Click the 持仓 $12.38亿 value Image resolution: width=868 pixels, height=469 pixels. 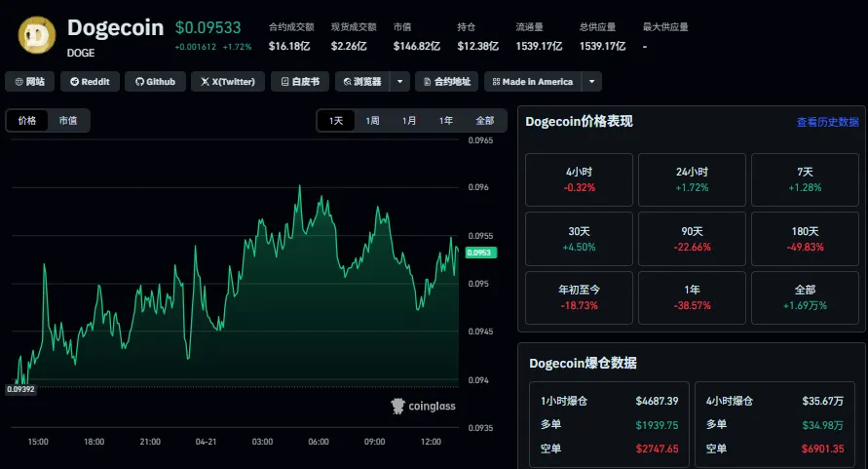(477, 46)
